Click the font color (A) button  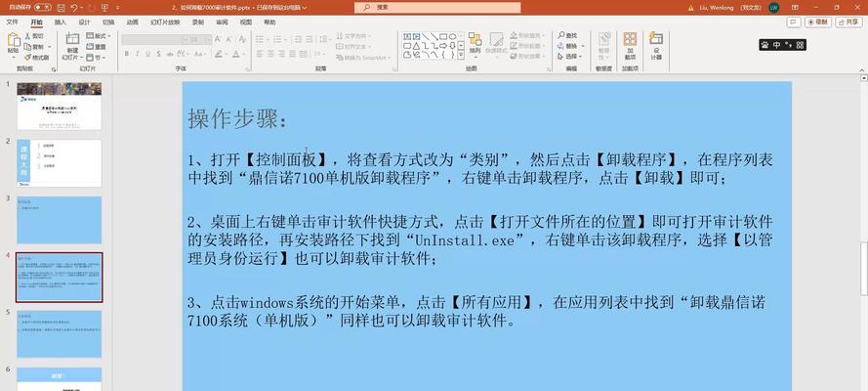(x=236, y=54)
